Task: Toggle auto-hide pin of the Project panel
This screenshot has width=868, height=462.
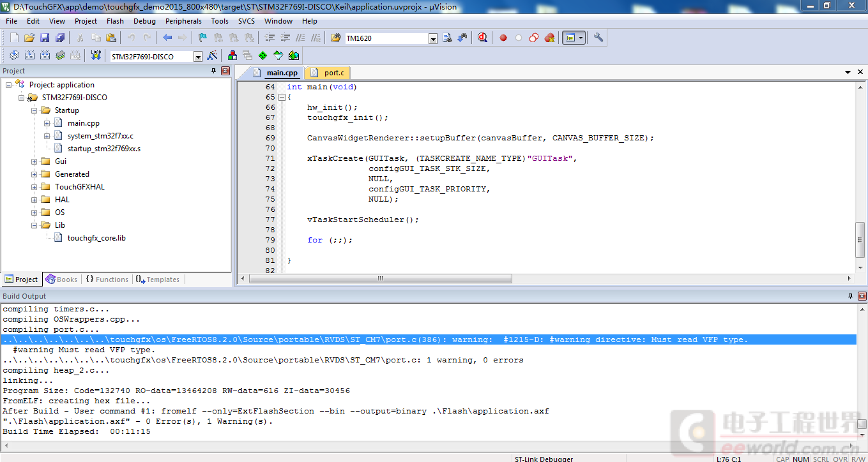Action: [x=214, y=71]
